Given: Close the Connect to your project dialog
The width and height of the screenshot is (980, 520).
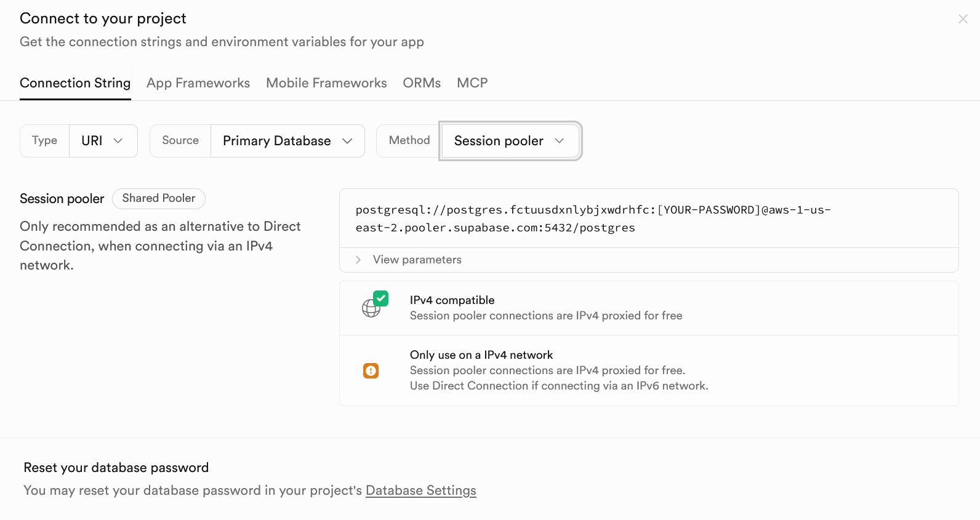Looking at the screenshot, I should click(x=963, y=19).
